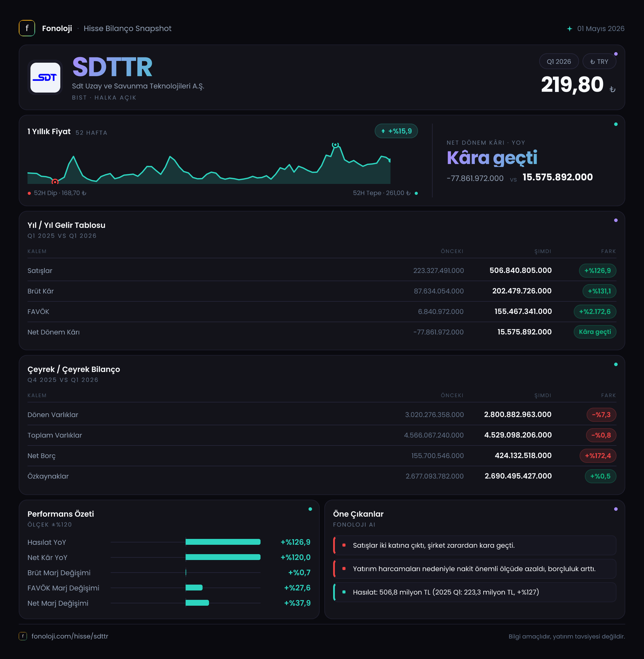Image resolution: width=644 pixels, height=659 pixels.
Task: Click the Satışlar +%126,9 change badge
Action: tap(597, 270)
